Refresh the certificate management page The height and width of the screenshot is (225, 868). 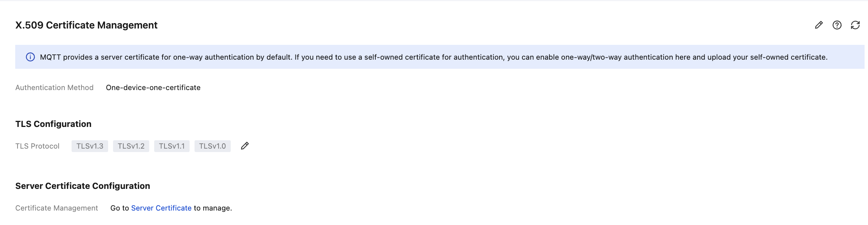pyautogui.click(x=855, y=25)
